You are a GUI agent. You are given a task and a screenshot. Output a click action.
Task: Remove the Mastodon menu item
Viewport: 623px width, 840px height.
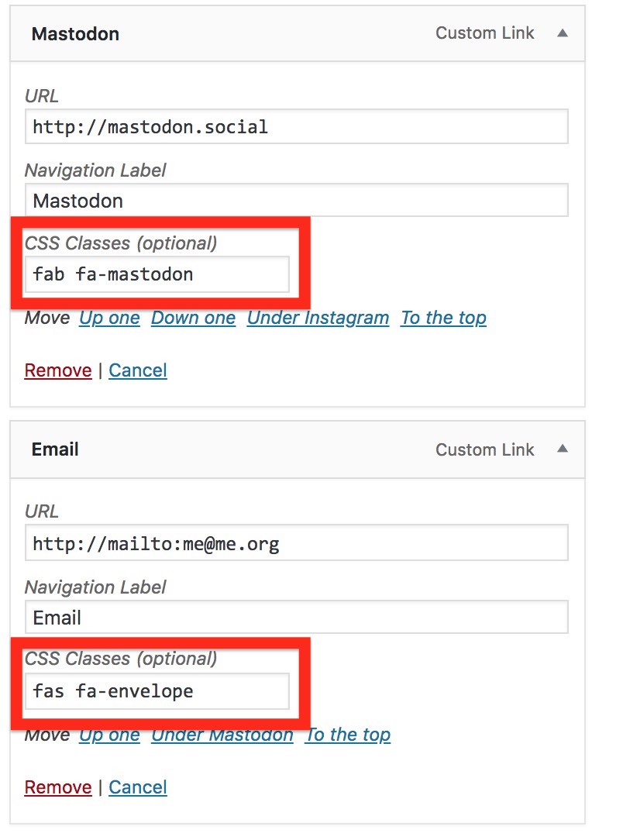click(x=58, y=370)
